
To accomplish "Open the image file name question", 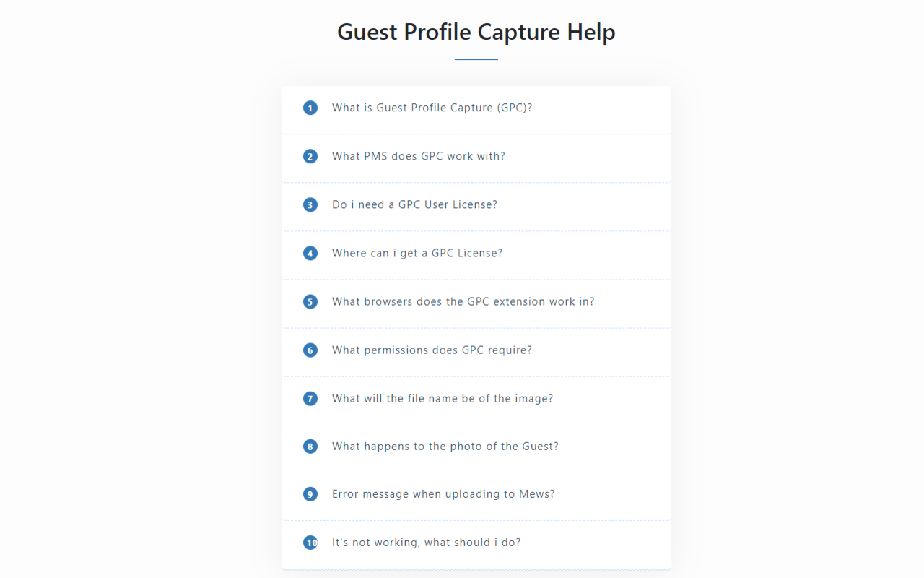I will [x=442, y=399].
